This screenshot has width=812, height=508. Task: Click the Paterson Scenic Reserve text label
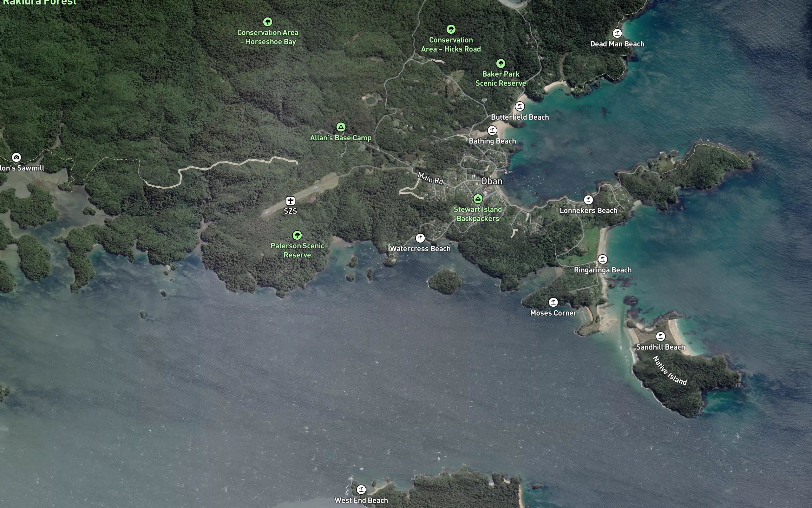tap(297, 250)
